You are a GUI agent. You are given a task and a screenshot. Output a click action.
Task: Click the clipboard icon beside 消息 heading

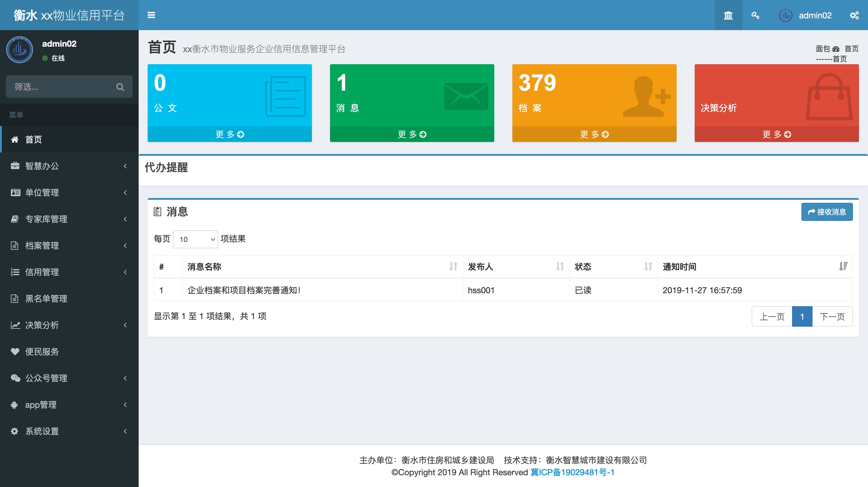coord(157,212)
